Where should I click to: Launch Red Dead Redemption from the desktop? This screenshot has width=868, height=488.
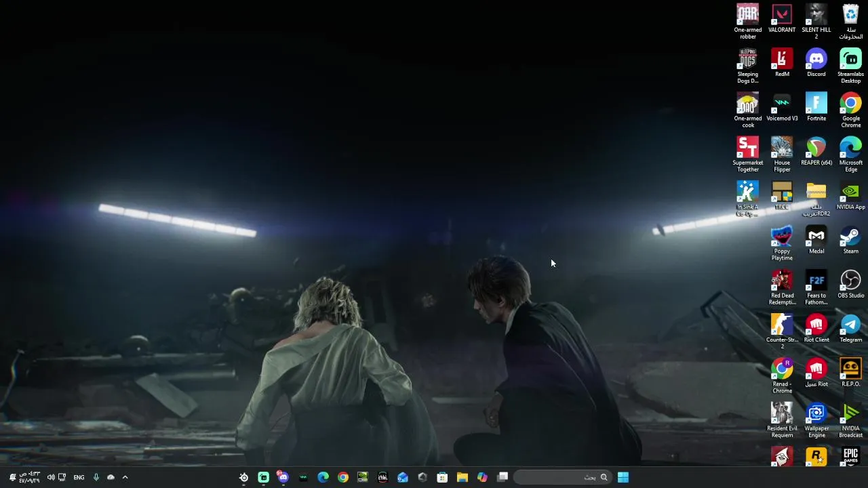coord(782,287)
